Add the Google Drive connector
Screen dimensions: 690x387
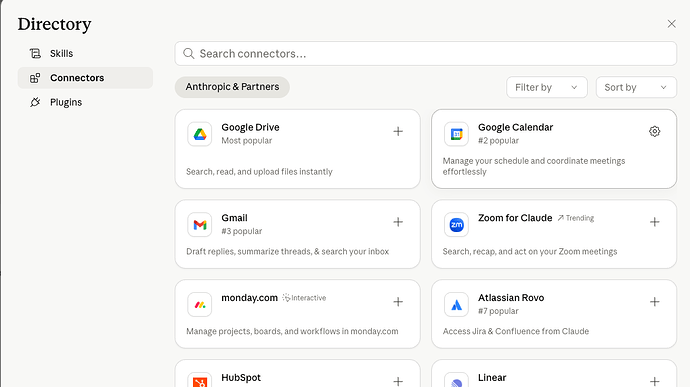click(x=398, y=131)
